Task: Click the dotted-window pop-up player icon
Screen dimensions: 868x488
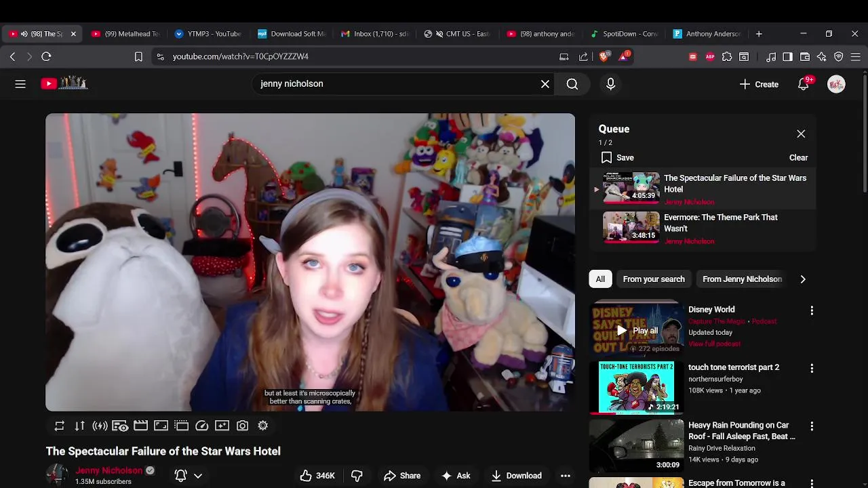Action: tap(181, 426)
